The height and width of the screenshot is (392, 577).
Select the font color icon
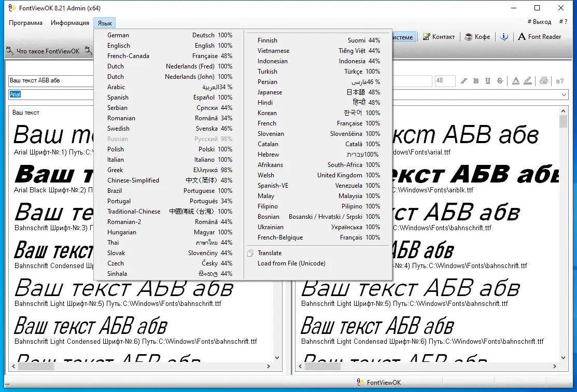coord(516,80)
